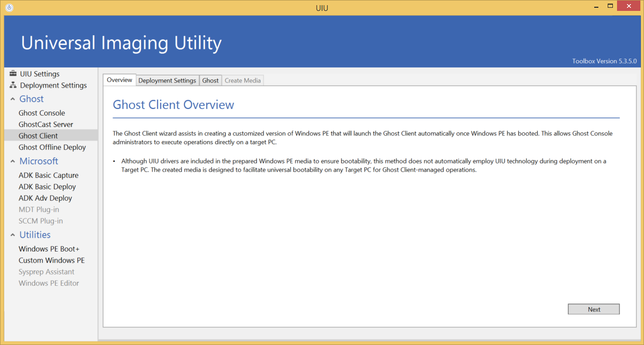Click the Next button

[x=594, y=309]
